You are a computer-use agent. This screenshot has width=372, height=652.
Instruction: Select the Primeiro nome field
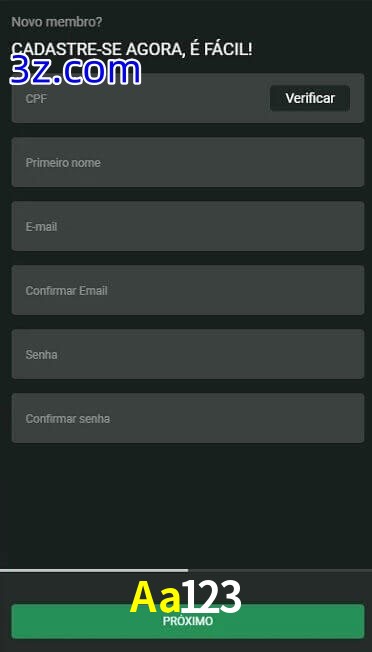pyautogui.click(x=188, y=162)
